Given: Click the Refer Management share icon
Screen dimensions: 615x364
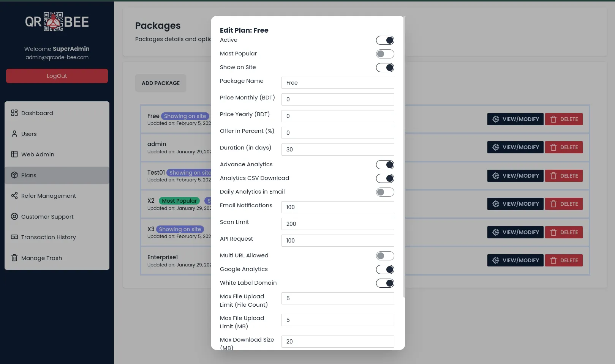Looking at the screenshot, I should [14, 195].
